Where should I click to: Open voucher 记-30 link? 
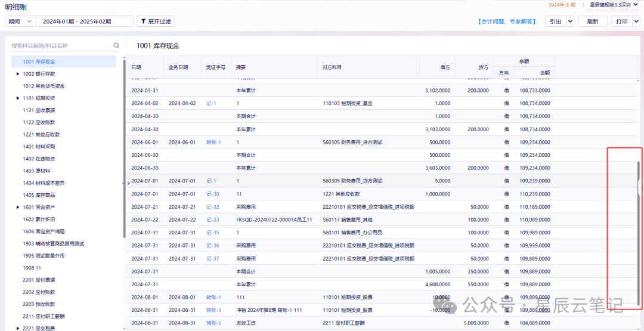213,194
